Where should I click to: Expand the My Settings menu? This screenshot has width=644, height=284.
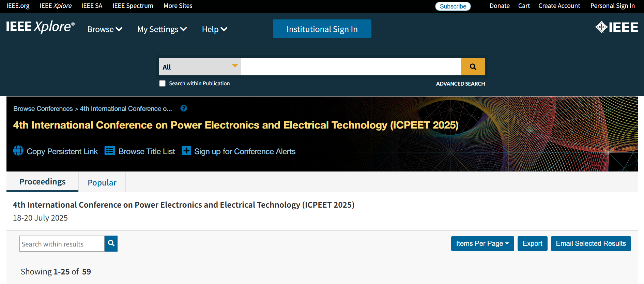coord(162,29)
